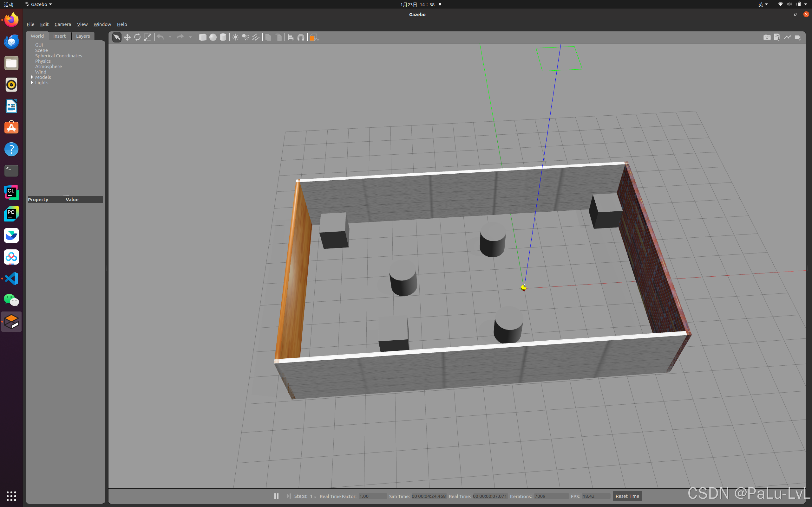Toggle video recording icon
This screenshot has width=812, height=507.
(798, 37)
